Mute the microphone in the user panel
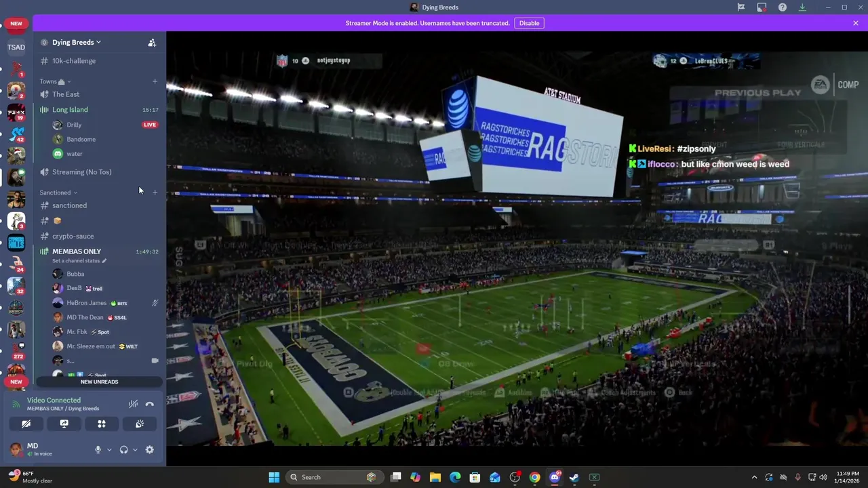The image size is (868, 488). (x=98, y=449)
